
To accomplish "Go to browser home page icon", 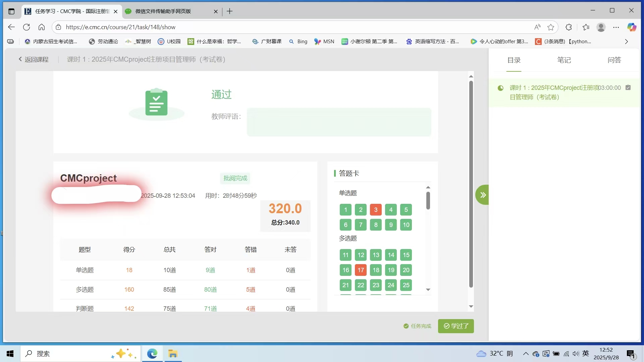I will [x=42, y=27].
